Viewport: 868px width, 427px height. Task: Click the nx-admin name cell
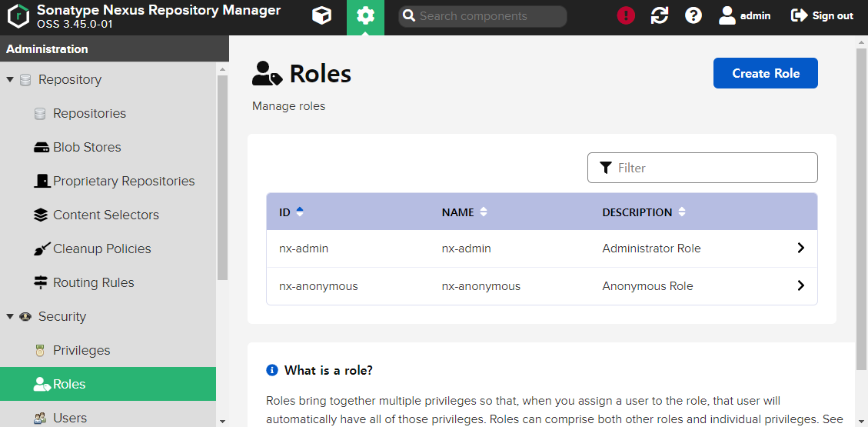(466, 249)
